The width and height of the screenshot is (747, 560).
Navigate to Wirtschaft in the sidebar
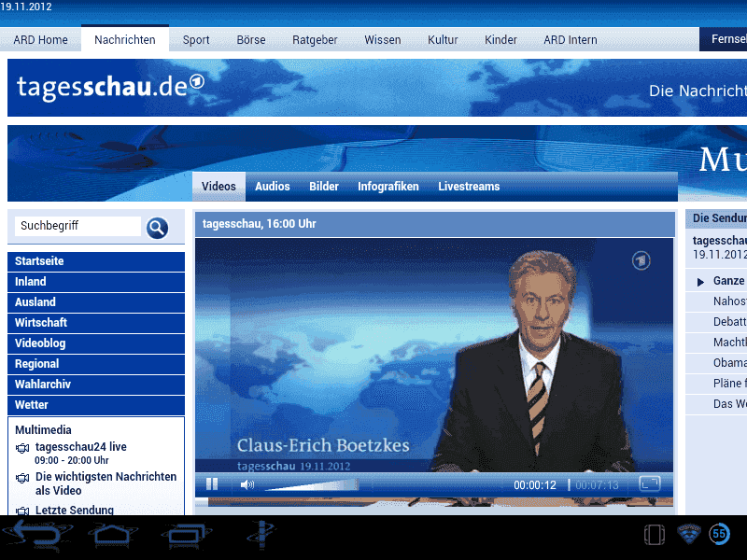point(96,323)
